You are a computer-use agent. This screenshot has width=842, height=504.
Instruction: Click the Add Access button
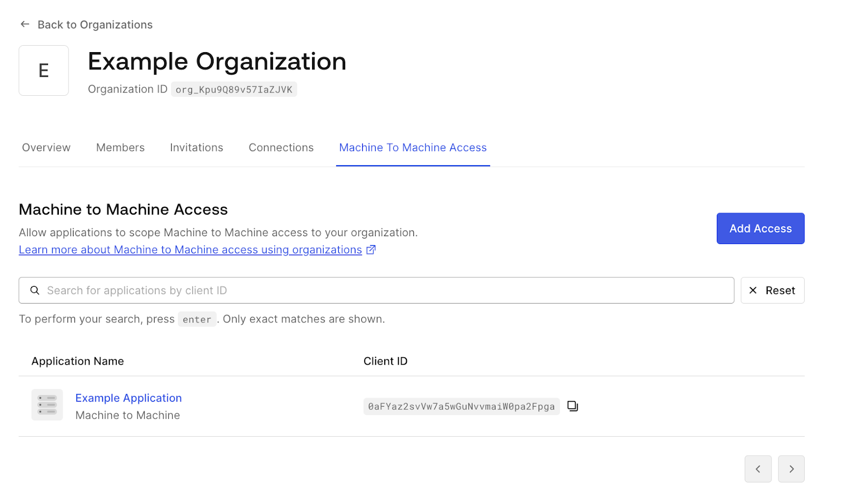coord(760,228)
